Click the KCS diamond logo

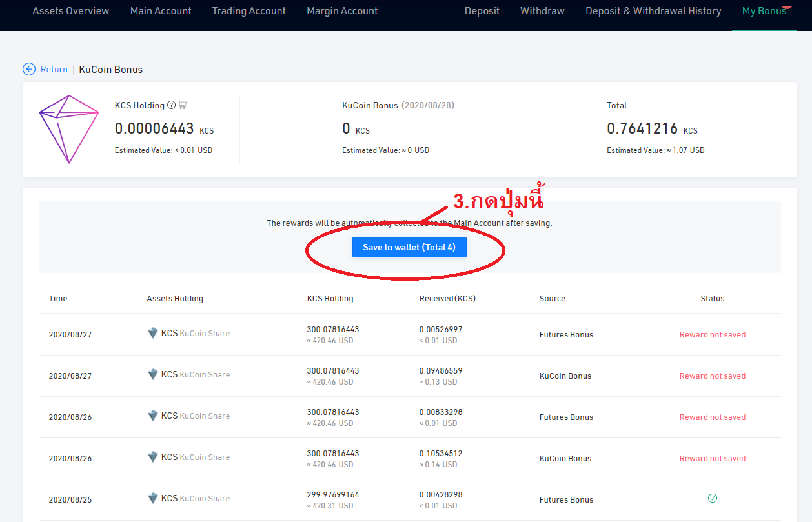(x=69, y=129)
